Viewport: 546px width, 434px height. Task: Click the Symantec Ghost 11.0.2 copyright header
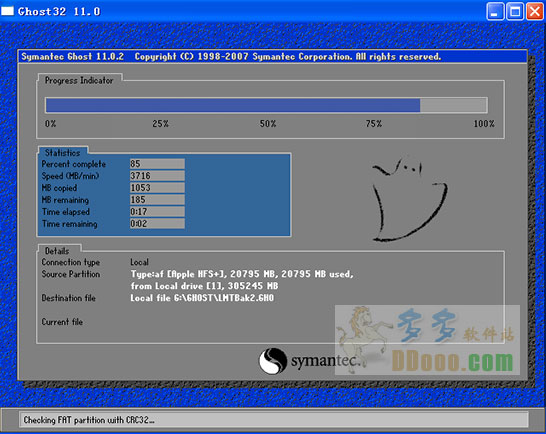click(x=272, y=56)
